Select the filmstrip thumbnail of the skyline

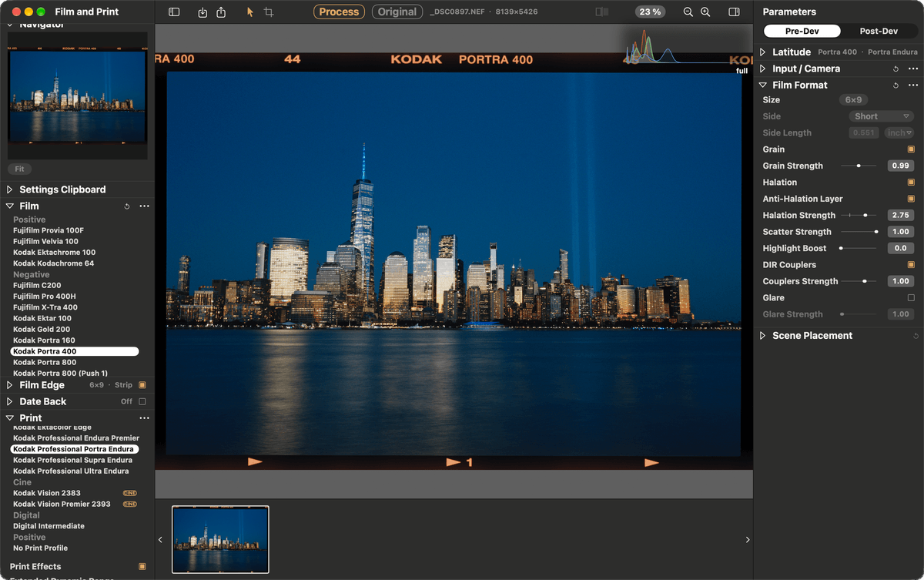220,540
